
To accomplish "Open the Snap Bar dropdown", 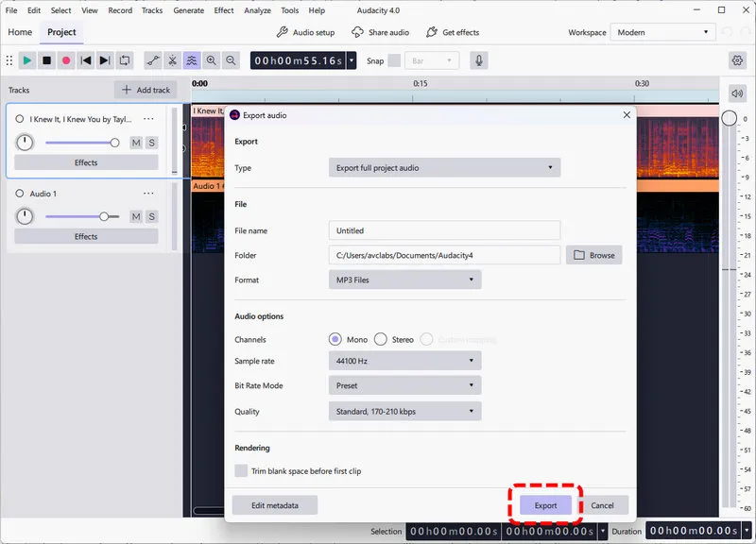I will coord(432,60).
